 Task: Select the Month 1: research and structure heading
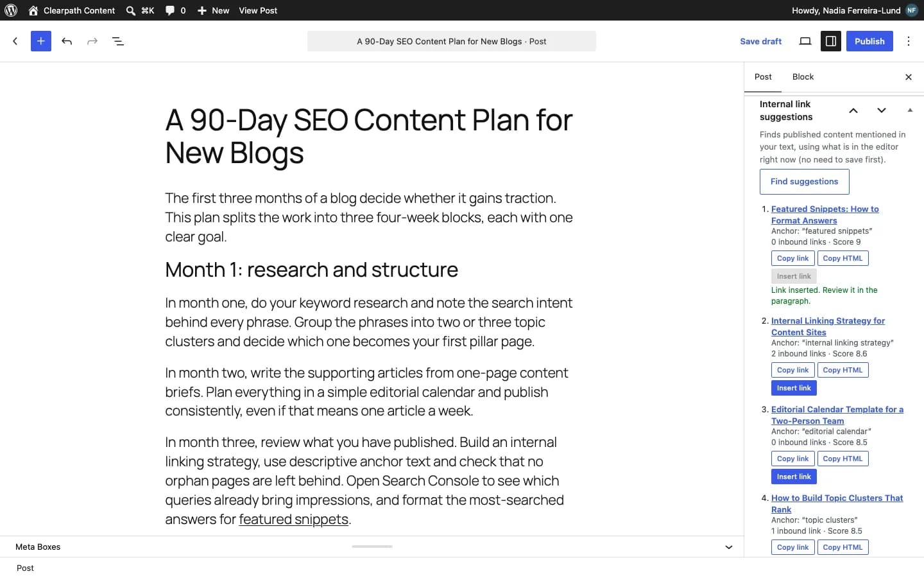click(312, 270)
